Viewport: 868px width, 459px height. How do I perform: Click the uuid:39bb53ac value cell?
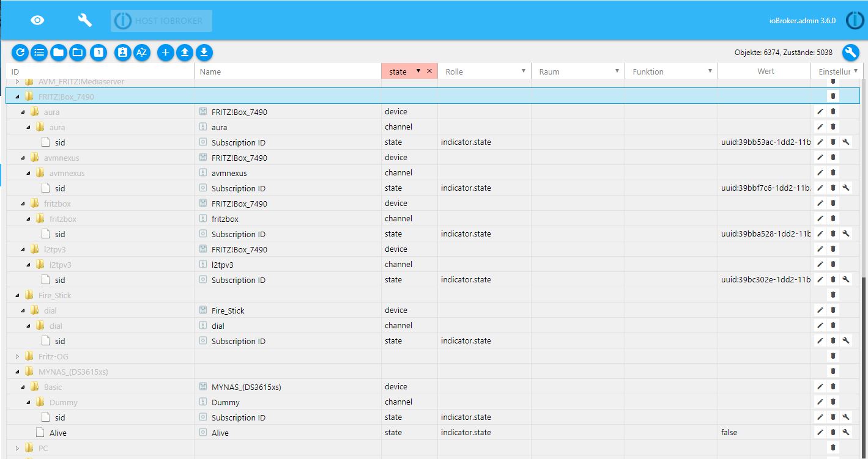[x=765, y=142]
